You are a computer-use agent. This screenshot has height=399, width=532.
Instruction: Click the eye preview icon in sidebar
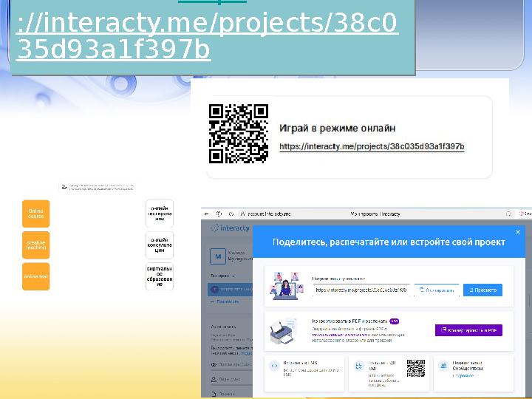click(214, 364)
